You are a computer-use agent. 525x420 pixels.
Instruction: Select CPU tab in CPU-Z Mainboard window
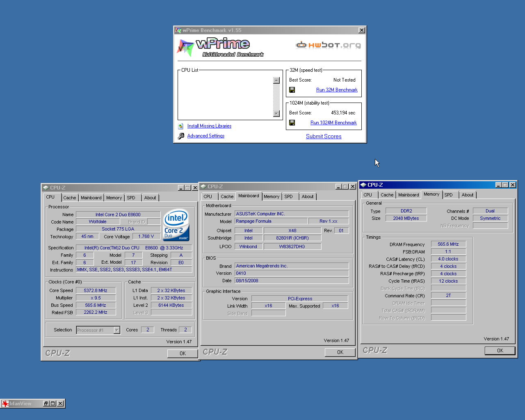click(x=208, y=196)
